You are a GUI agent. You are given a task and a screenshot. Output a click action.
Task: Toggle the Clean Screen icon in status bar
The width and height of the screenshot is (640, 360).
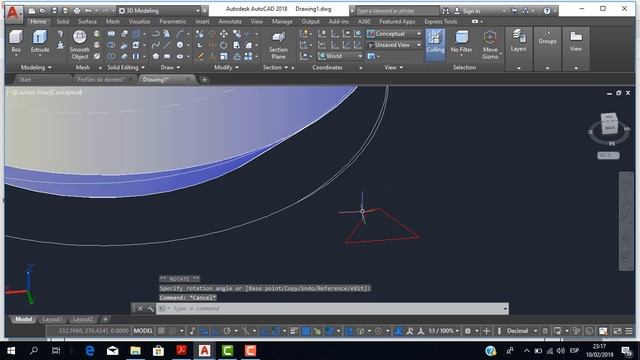tap(618, 331)
